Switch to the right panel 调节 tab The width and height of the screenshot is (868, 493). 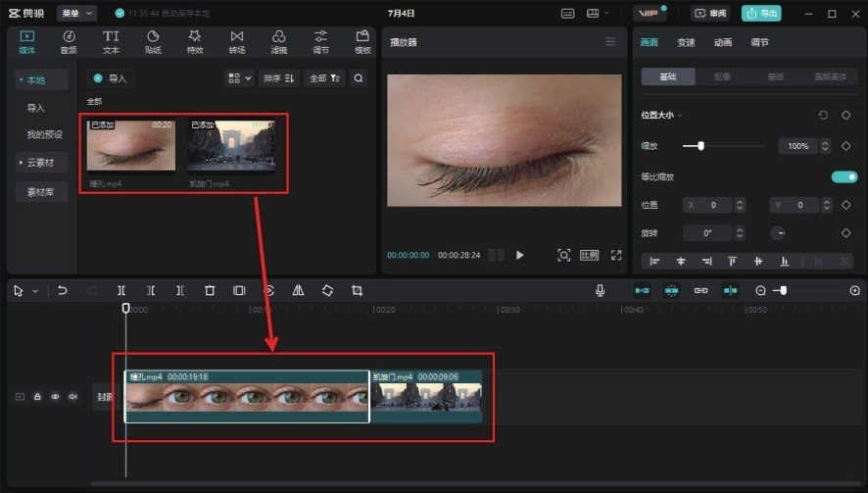coord(759,42)
